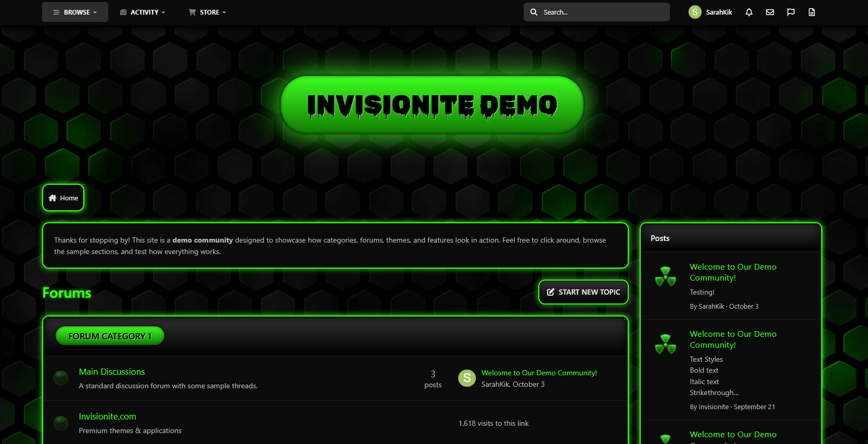Click the search magnifier icon
Image resolution: width=868 pixels, height=444 pixels.
coord(534,12)
